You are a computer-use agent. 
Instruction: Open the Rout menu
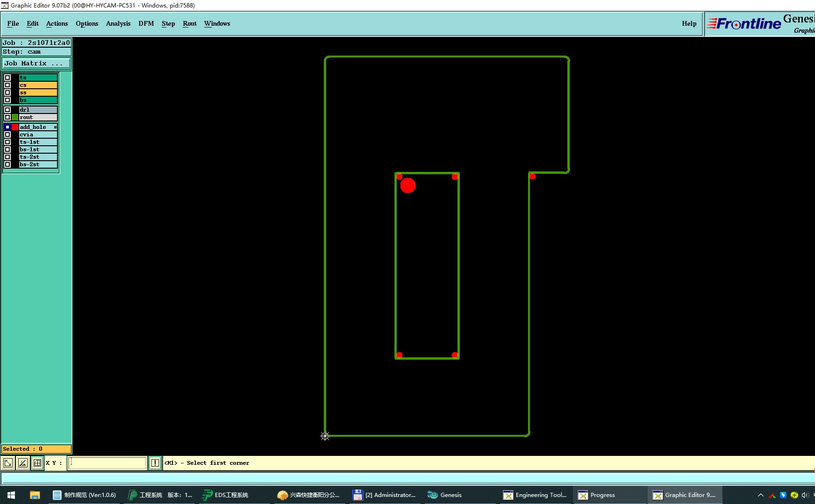point(190,23)
